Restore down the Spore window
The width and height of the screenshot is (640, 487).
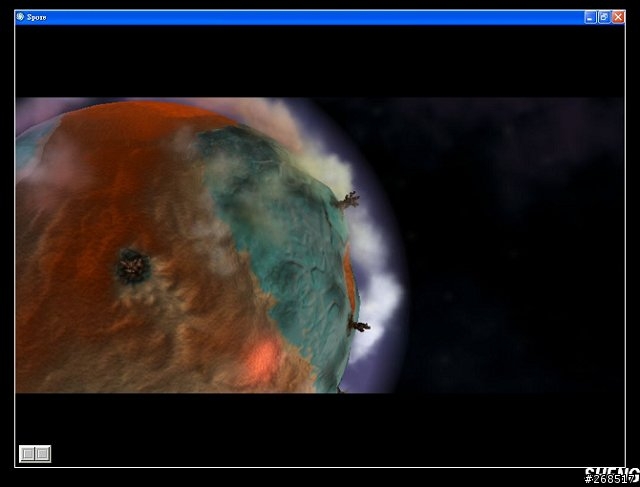coord(604,17)
